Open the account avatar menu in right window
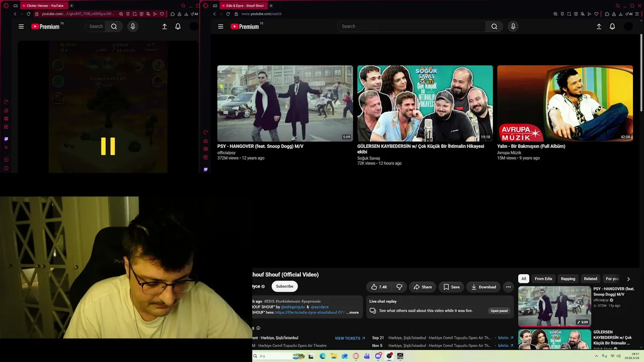644x362 pixels. point(628,27)
